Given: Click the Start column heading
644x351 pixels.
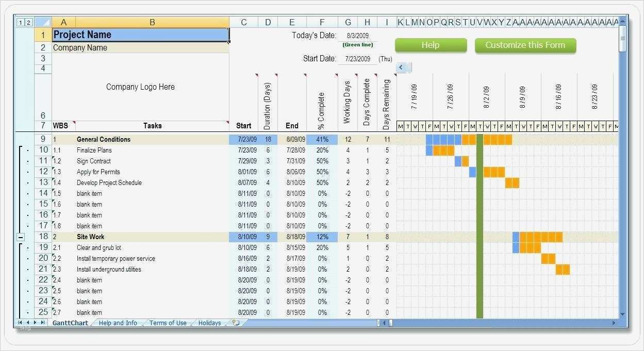Looking at the screenshot, I should (x=243, y=126).
